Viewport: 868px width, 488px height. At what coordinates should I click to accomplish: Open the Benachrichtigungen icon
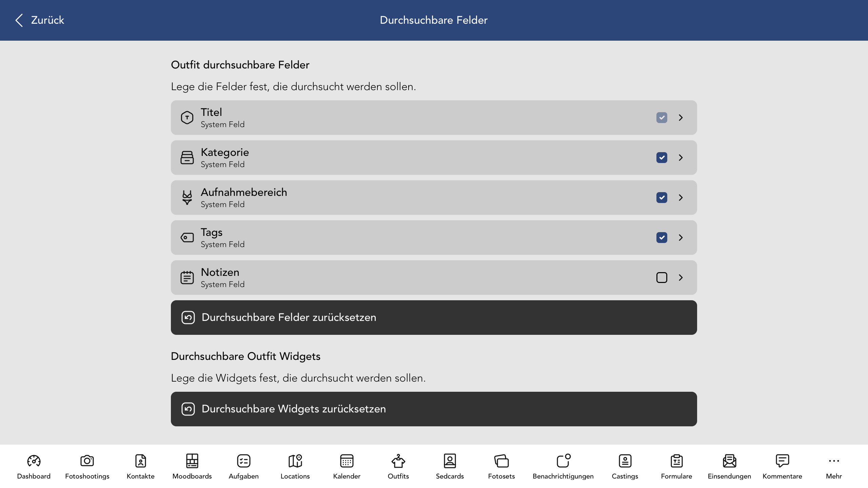(564, 461)
